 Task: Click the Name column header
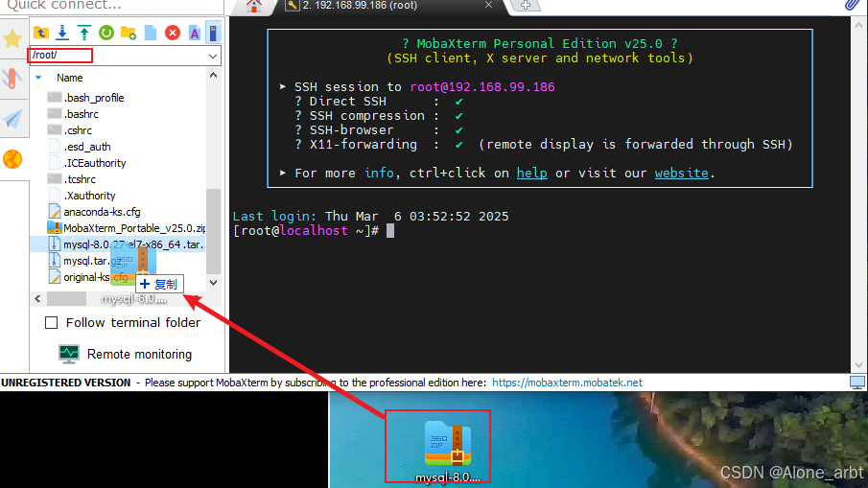tap(69, 78)
